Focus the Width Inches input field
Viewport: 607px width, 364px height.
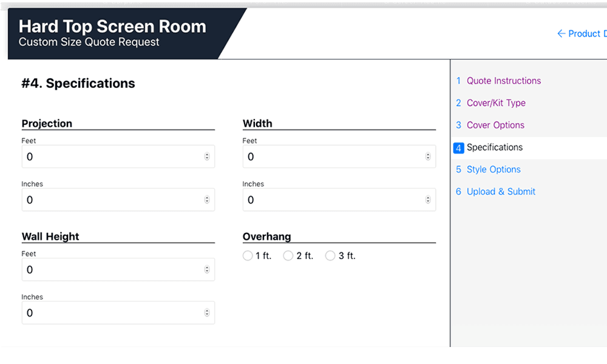333,200
